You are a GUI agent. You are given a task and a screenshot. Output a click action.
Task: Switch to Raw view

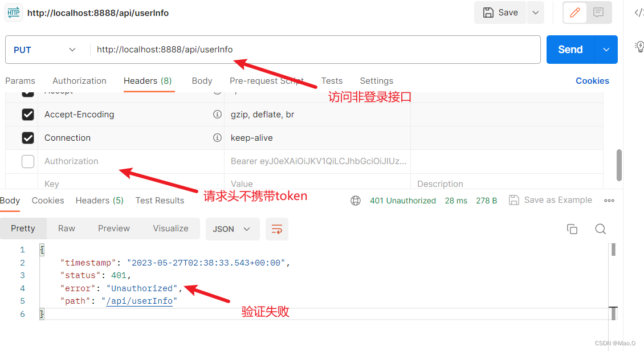[67, 228]
